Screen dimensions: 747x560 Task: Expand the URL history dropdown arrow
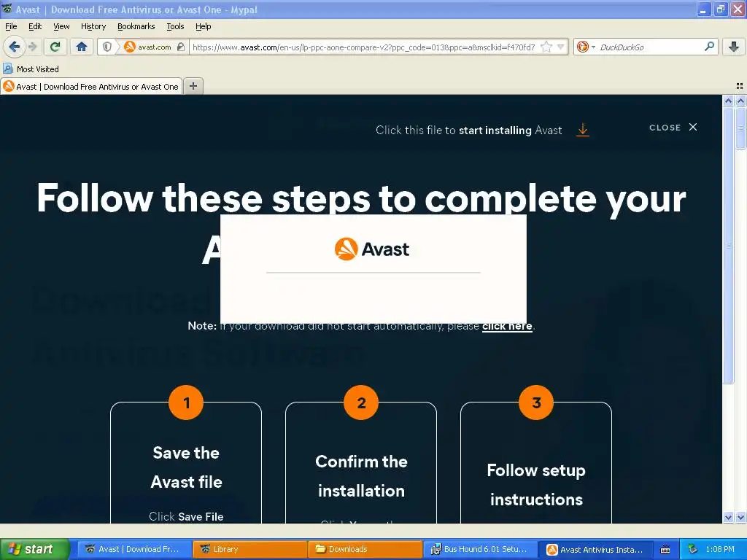561,47
